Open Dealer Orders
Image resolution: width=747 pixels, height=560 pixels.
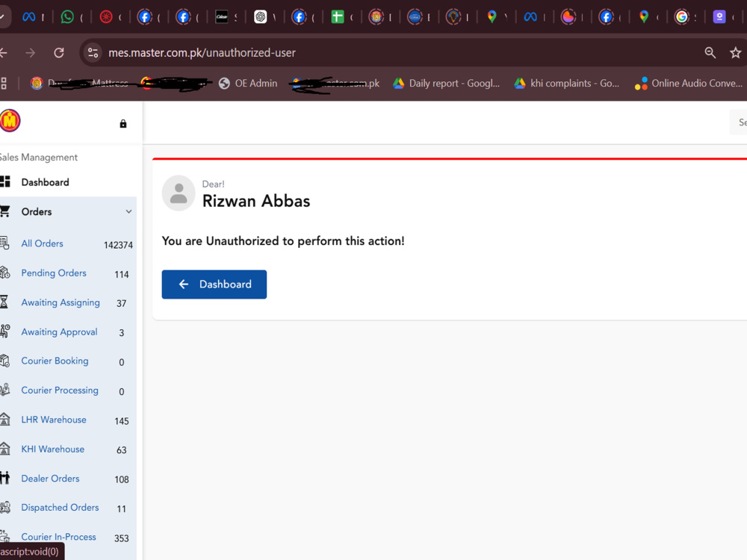point(50,479)
